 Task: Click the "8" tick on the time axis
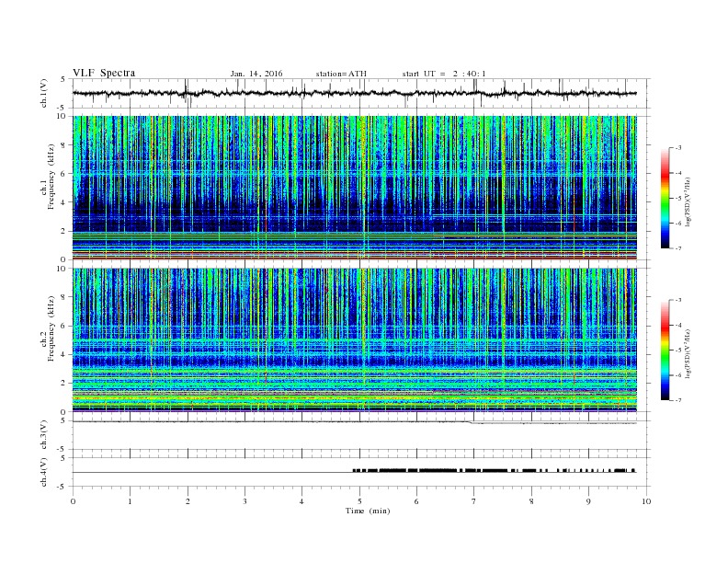[531, 501]
